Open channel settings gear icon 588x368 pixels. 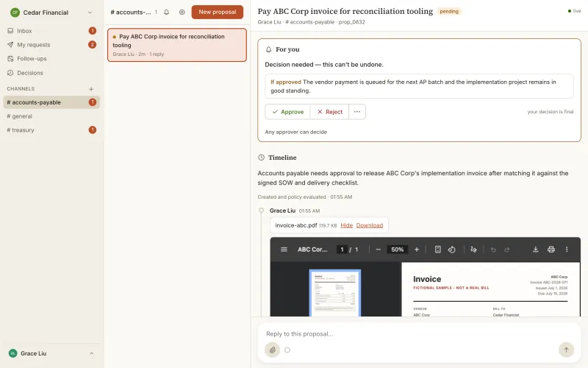click(x=182, y=12)
